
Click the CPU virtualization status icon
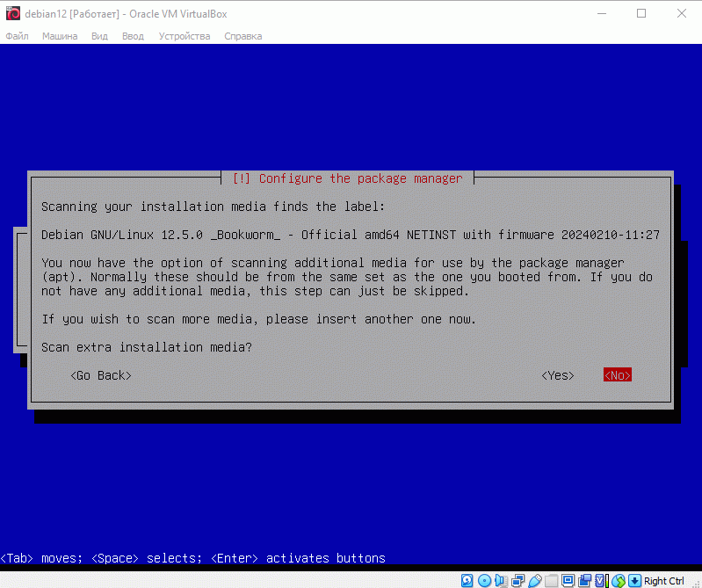coord(601,581)
